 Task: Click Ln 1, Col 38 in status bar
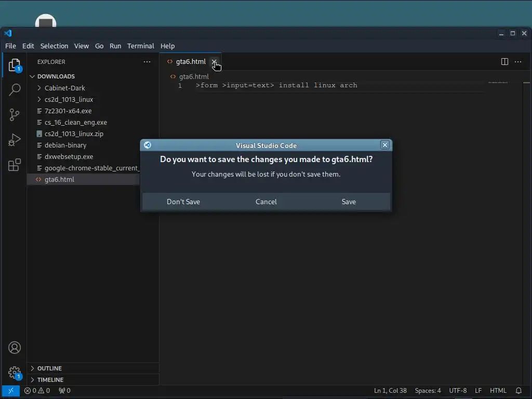pyautogui.click(x=390, y=391)
